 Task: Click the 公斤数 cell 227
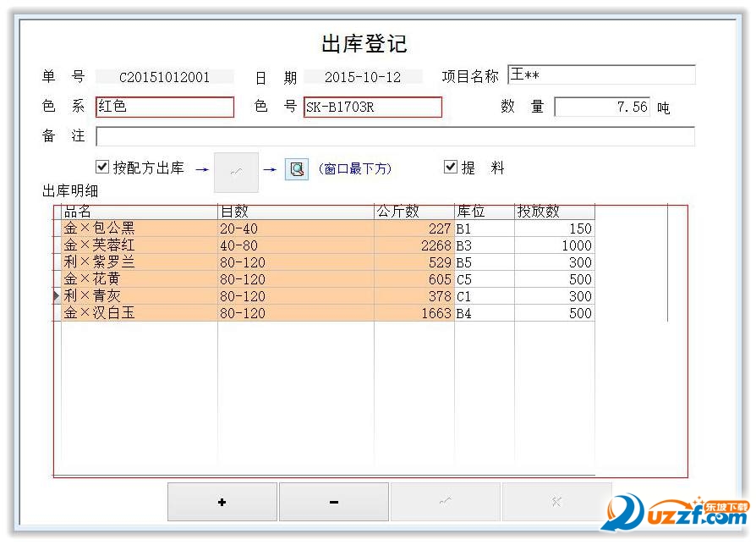[414, 228]
